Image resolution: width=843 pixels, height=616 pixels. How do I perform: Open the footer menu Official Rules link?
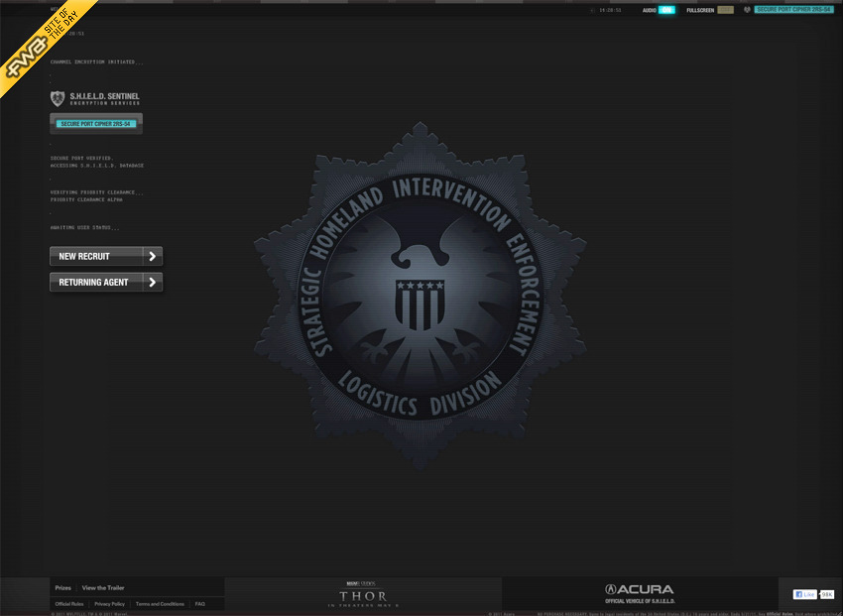(x=69, y=604)
